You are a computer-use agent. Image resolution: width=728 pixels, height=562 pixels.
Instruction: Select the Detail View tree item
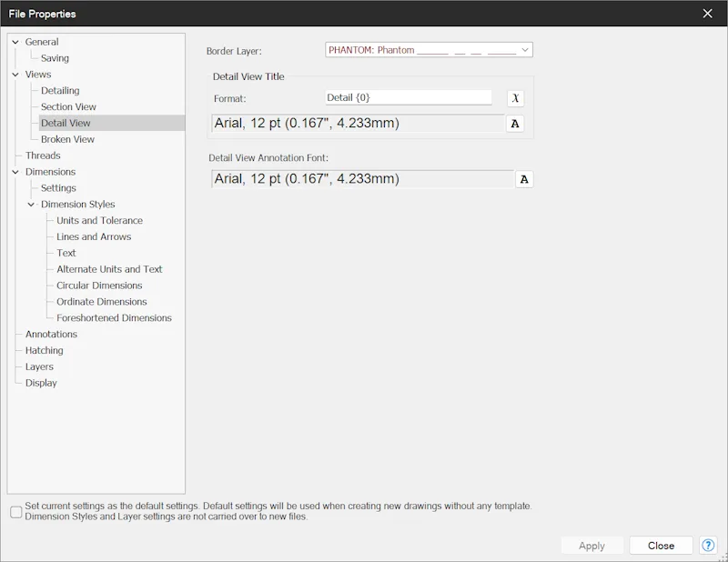tap(66, 123)
